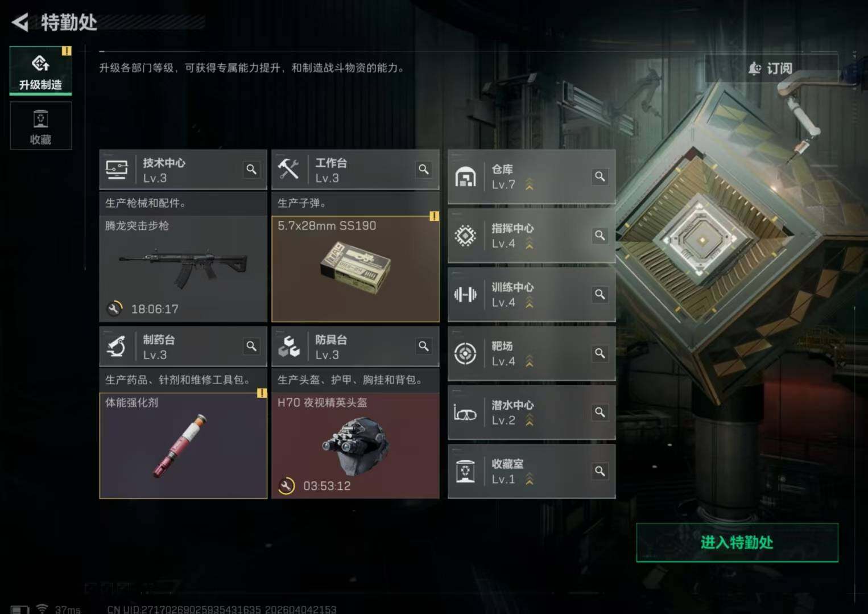868x614 pixels.
Task: Click the 进入特勤处 button
Action: pos(737,542)
